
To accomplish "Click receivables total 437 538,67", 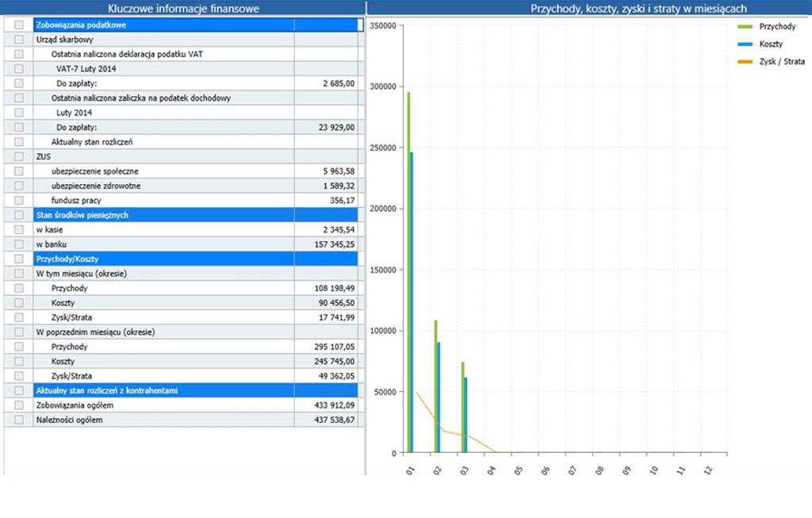I will (x=335, y=420).
